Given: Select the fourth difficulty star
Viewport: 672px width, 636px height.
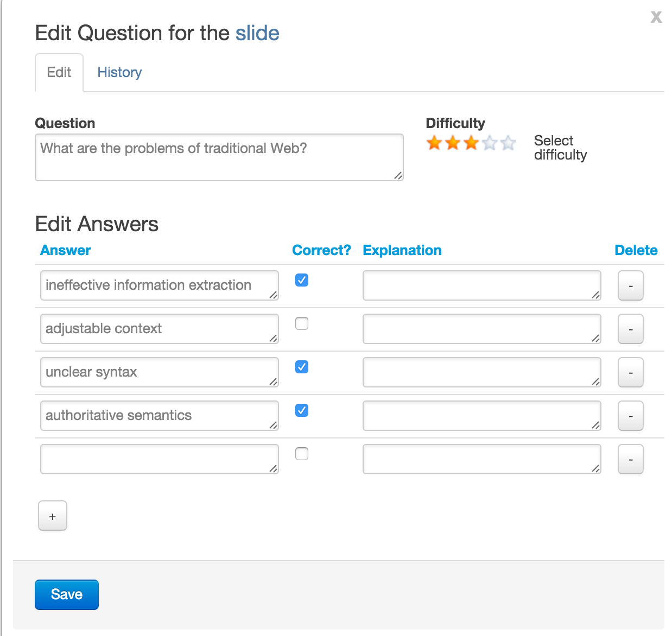Looking at the screenshot, I should click(490, 143).
